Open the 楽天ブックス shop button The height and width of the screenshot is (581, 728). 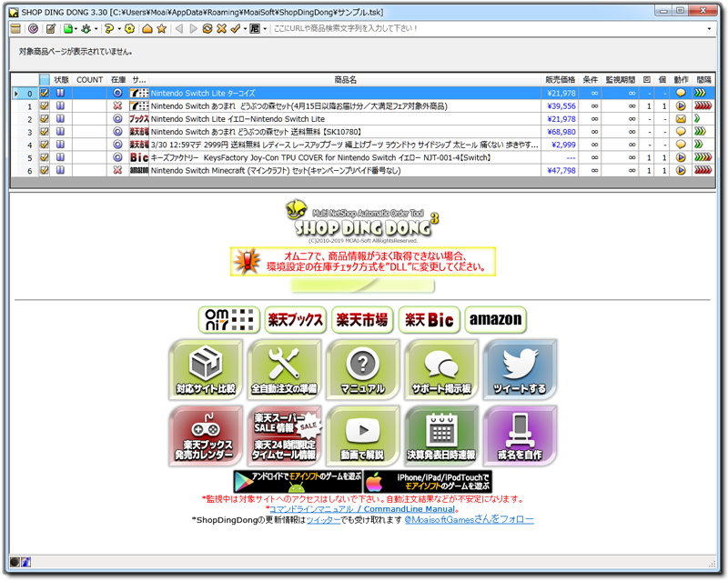295,320
